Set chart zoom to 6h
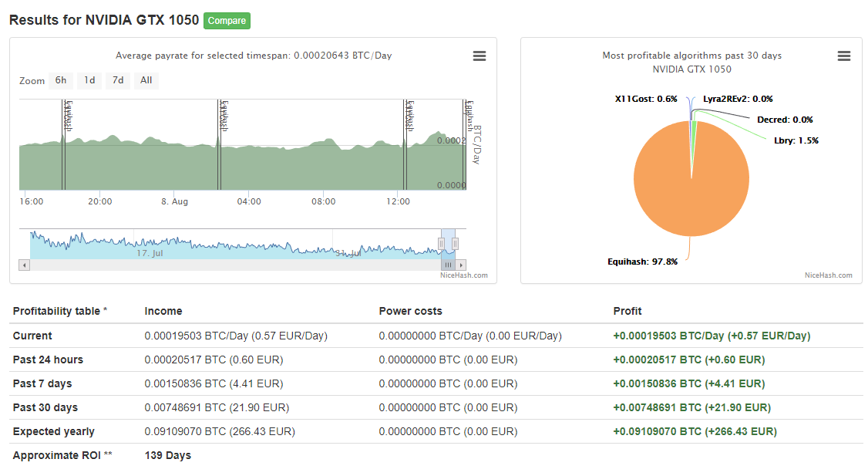The image size is (868, 476). coord(61,80)
